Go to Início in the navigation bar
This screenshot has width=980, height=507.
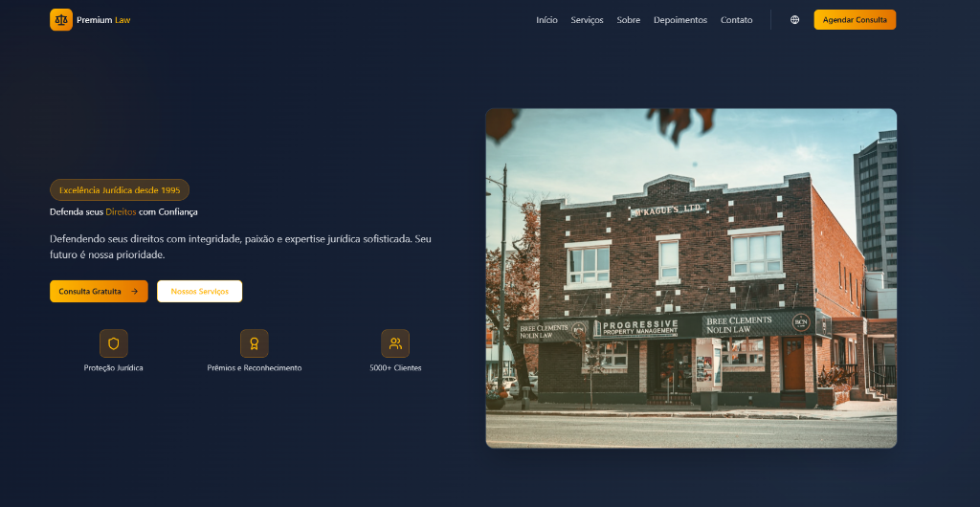tap(546, 20)
